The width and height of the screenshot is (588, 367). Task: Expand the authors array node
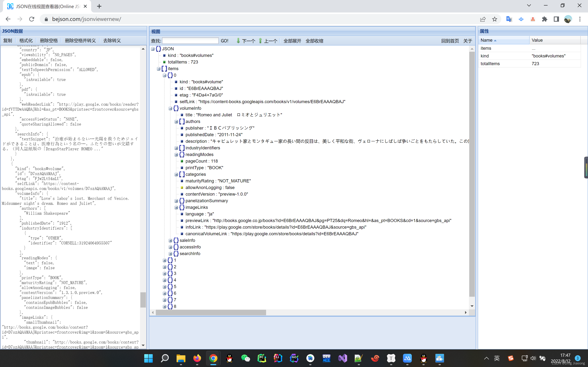tap(176, 122)
